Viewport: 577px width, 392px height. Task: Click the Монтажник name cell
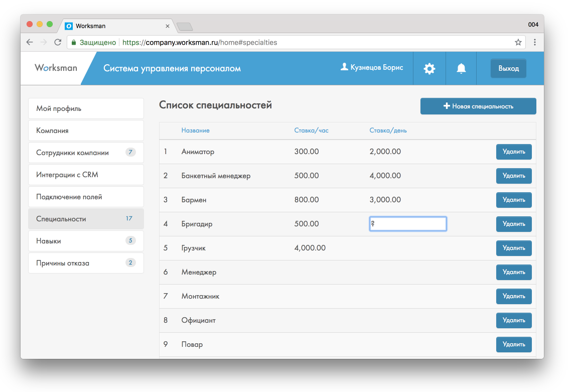click(200, 296)
